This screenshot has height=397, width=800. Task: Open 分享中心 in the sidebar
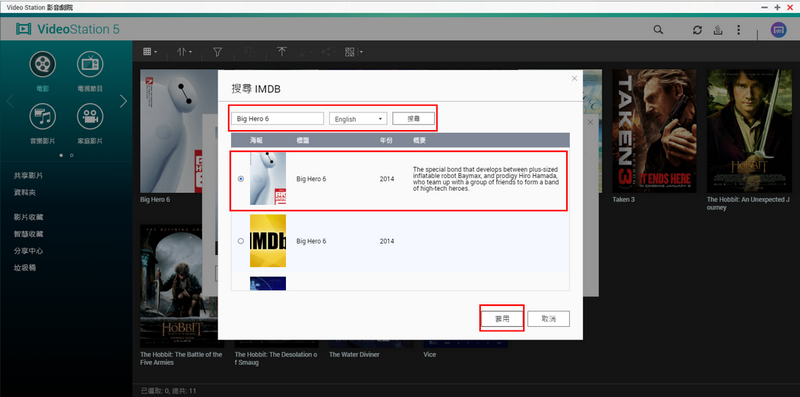pyautogui.click(x=29, y=251)
